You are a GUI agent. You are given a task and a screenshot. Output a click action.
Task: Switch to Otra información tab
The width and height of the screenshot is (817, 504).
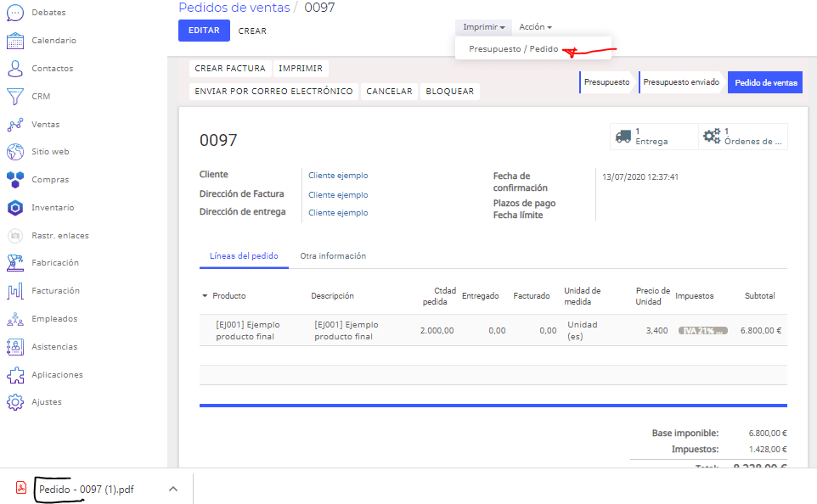pyautogui.click(x=333, y=256)
